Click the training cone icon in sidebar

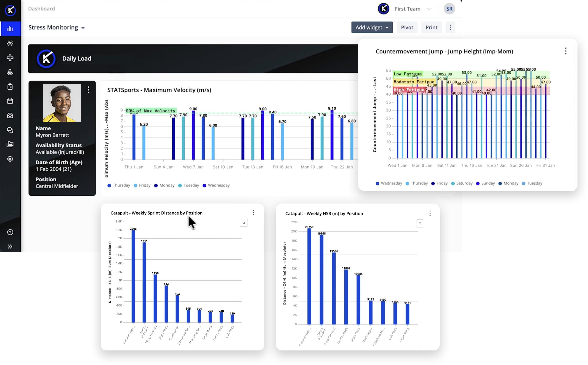pyautogui.click(x=10, y=72)
